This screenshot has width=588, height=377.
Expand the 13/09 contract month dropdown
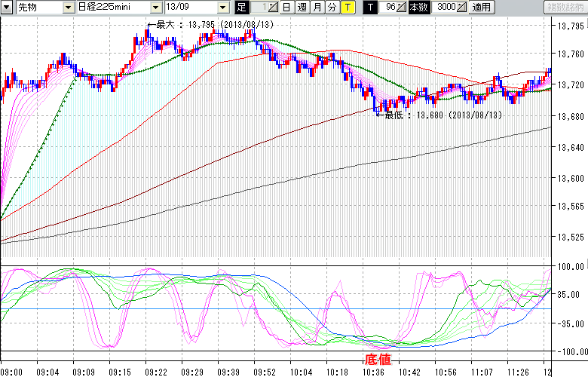click(222, 7)
